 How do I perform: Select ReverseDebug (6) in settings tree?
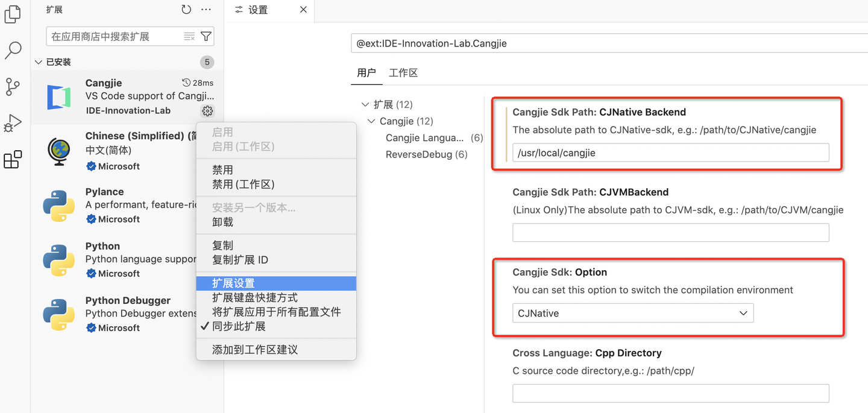(426, 154)
